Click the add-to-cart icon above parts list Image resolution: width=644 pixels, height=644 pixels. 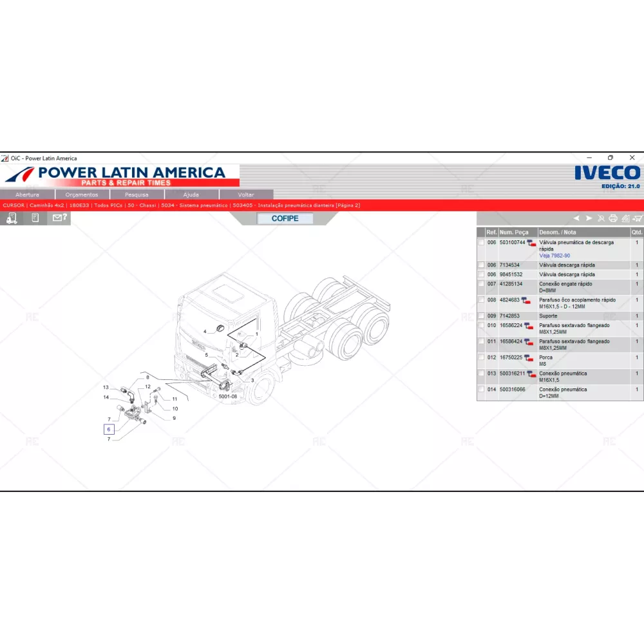click(x=638, y=218)
